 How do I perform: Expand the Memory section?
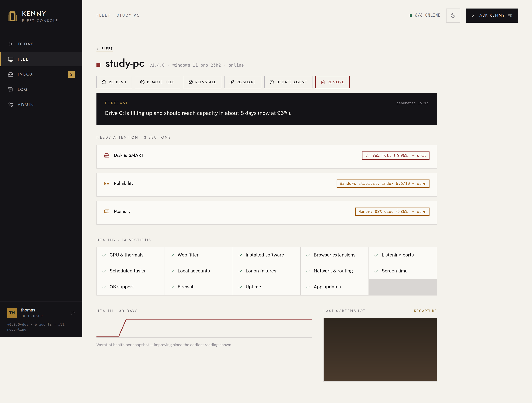point(267,213)
